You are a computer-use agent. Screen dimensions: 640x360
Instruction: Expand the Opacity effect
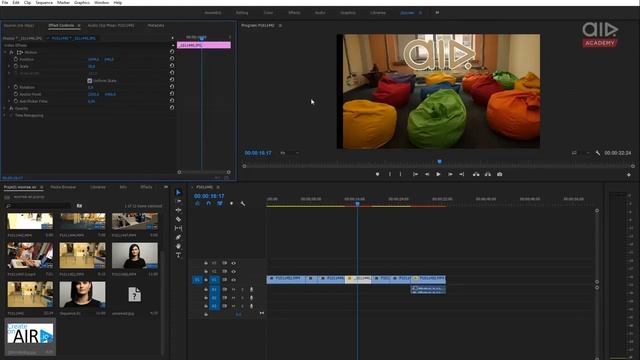5,109
